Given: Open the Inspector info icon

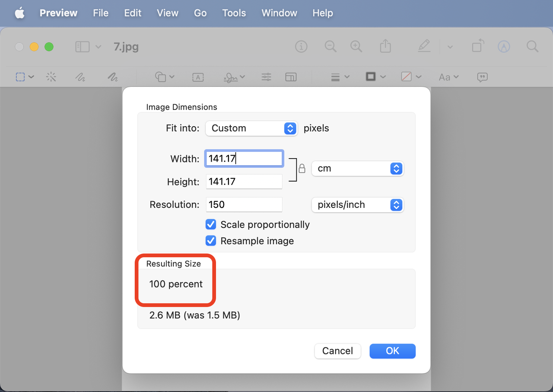Looking at the screenshot, I should (x=301, y=46).
